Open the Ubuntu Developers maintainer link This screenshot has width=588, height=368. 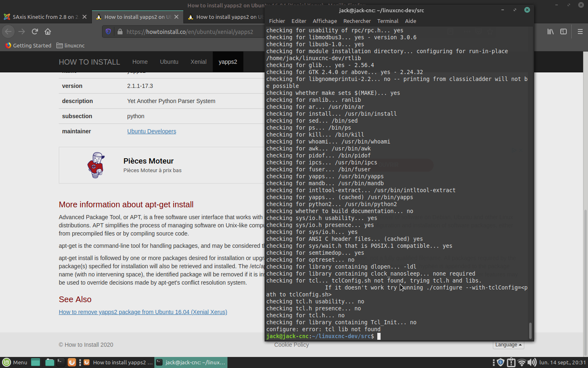(151, 131)
